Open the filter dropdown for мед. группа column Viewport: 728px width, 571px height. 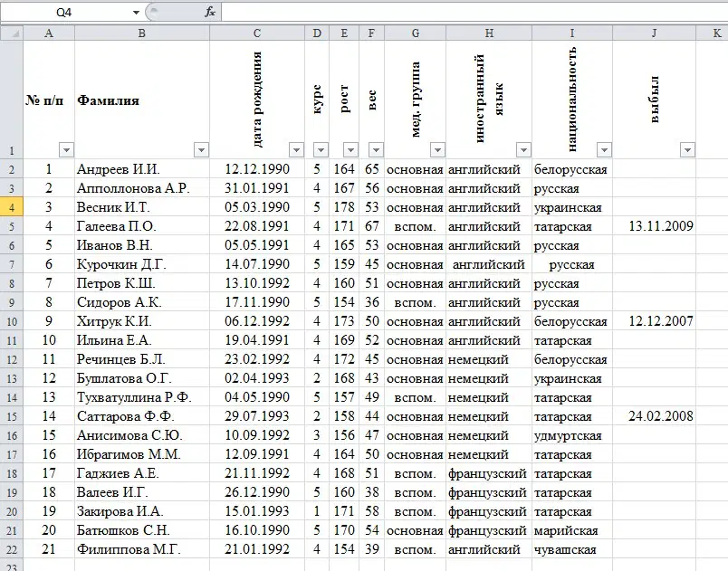coord(437,150)
